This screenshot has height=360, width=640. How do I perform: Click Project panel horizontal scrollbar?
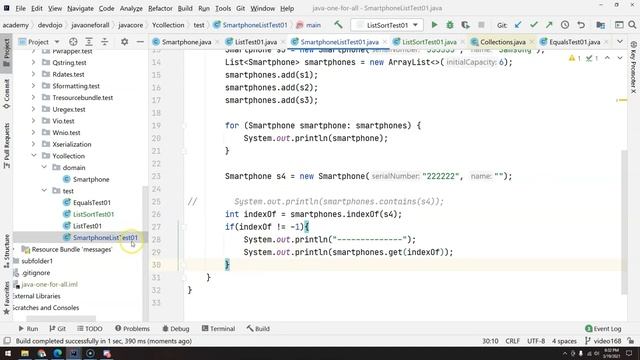(x=61, y=318)
